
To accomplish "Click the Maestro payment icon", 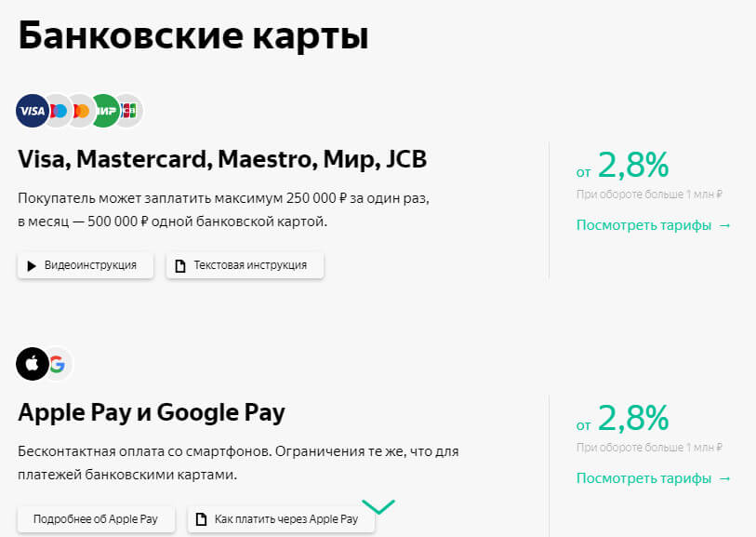I will [x=81, y=111].
